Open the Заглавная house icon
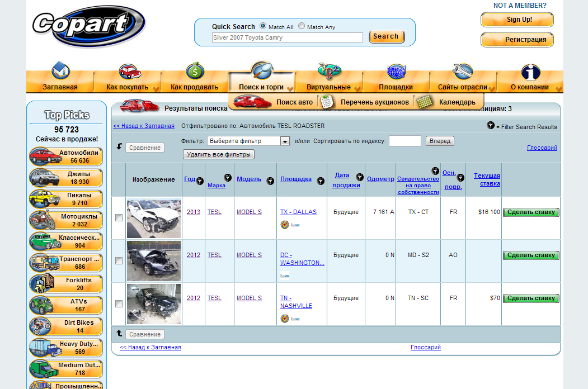 click(x=61, y=70)
